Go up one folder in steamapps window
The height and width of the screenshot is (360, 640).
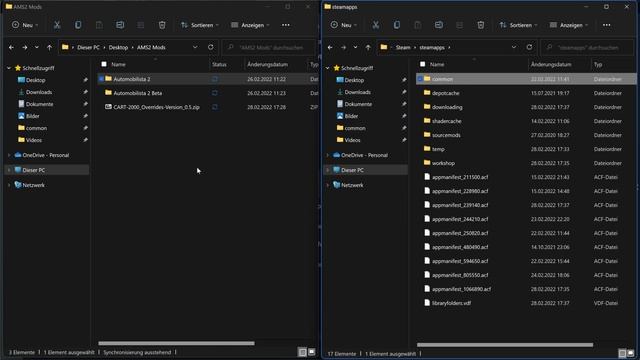tap(368, 47)
